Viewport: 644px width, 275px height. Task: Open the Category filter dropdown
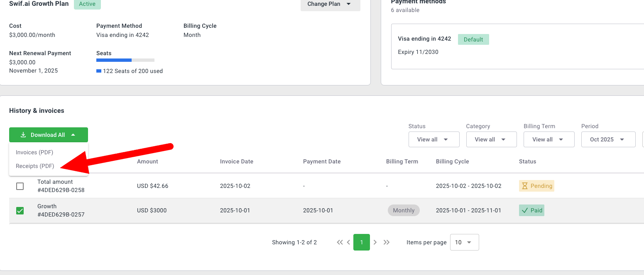click(491, 139)
